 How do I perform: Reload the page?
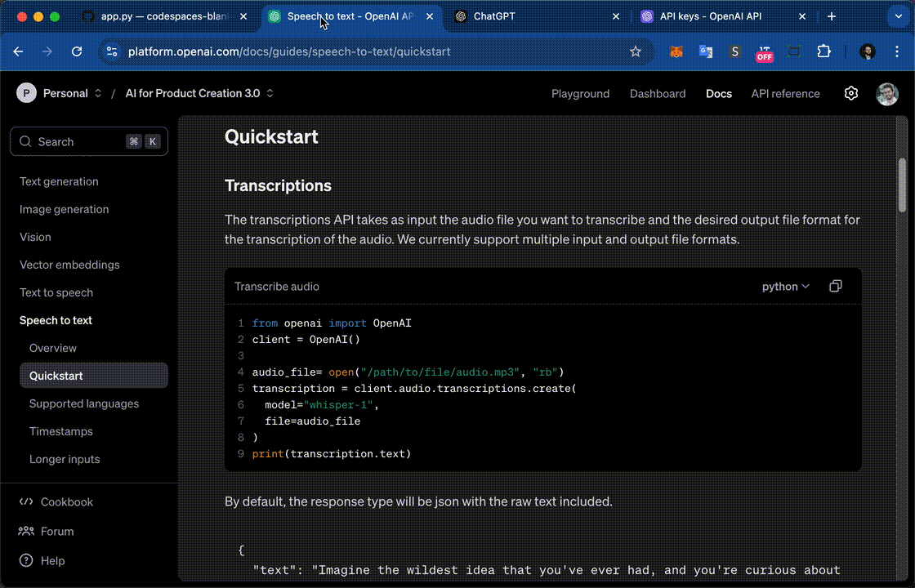point(77,51)
